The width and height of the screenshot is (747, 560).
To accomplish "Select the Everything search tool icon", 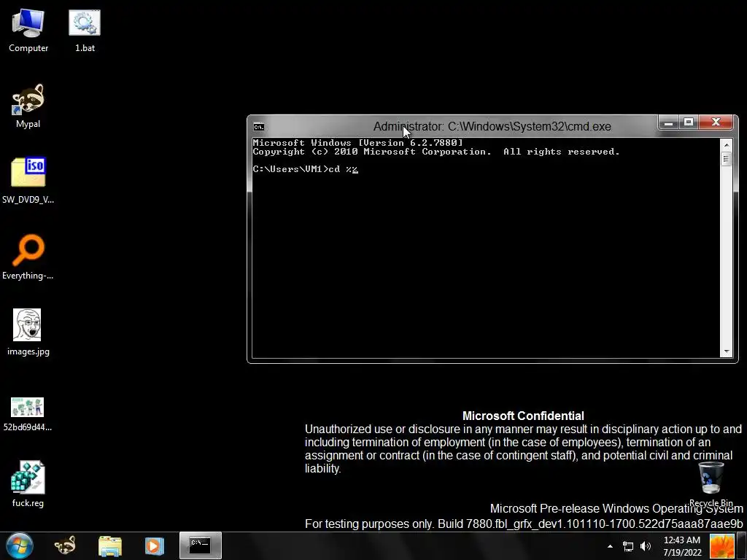I will 28,257.
